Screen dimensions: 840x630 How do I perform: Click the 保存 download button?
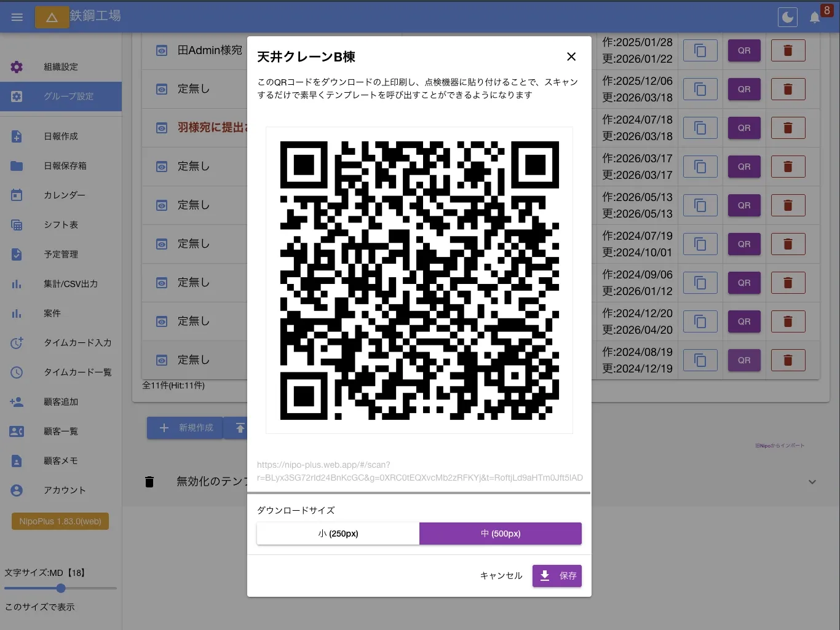click(x=557, y=576)
